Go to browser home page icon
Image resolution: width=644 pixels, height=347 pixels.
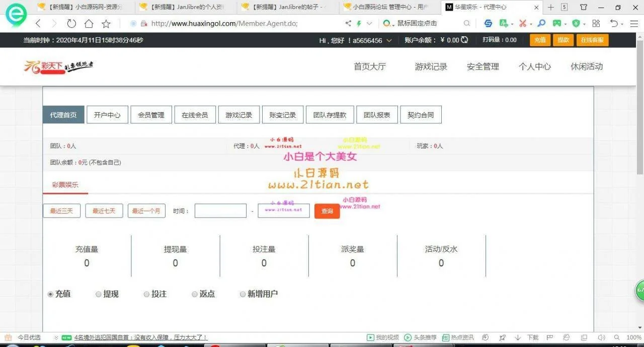tap(89, 24)
